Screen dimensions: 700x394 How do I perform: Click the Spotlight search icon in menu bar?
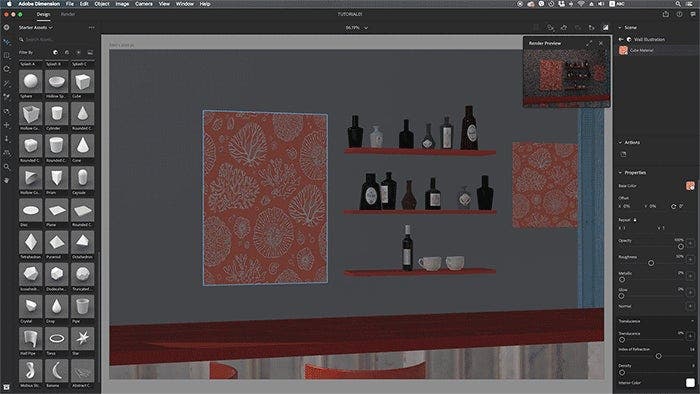coord(678,4)
